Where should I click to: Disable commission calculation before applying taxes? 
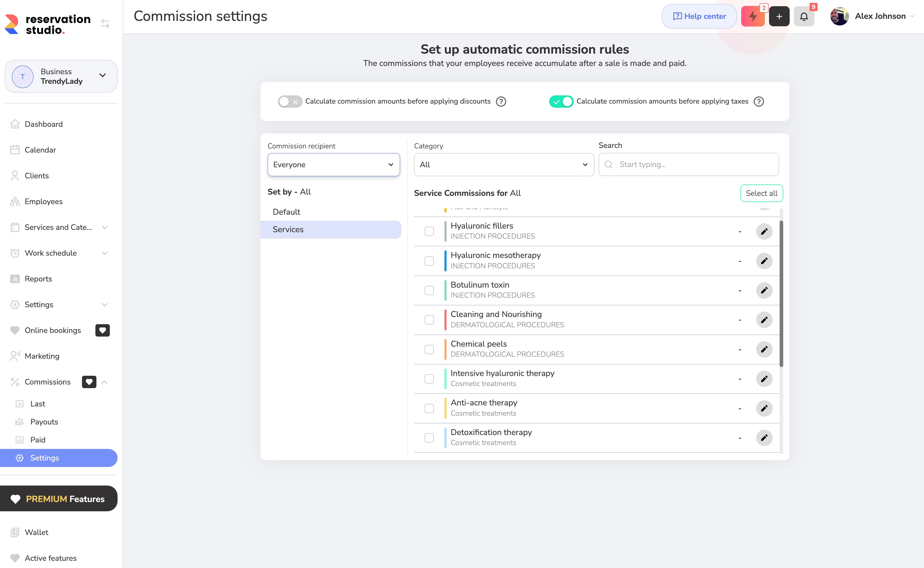(x=561, y=102)
